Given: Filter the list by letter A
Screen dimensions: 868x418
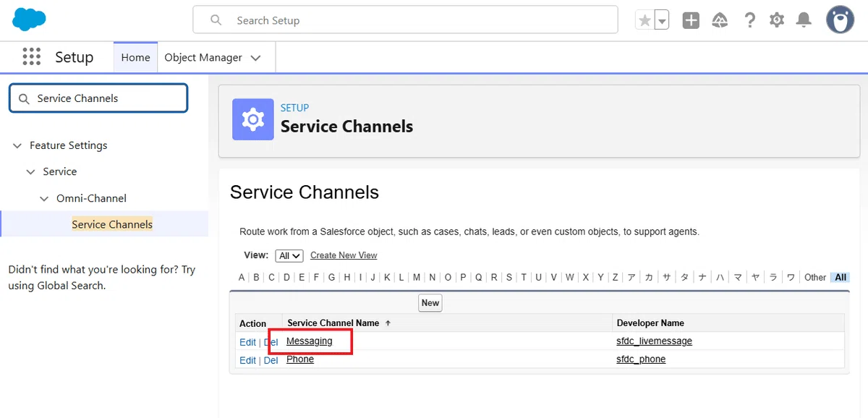Looking at the screenshot, I should [x=242, y=277].
